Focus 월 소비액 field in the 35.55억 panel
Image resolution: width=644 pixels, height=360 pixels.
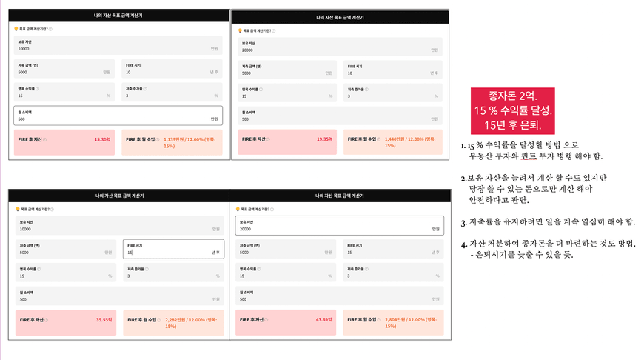point(119,296)
